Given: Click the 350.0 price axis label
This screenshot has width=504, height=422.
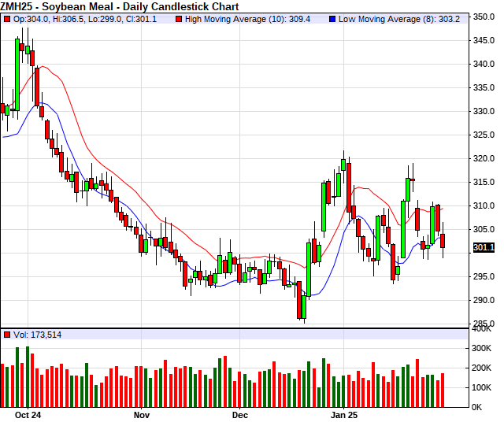Looking at the screenshot, I should click(x=484, y=17).
